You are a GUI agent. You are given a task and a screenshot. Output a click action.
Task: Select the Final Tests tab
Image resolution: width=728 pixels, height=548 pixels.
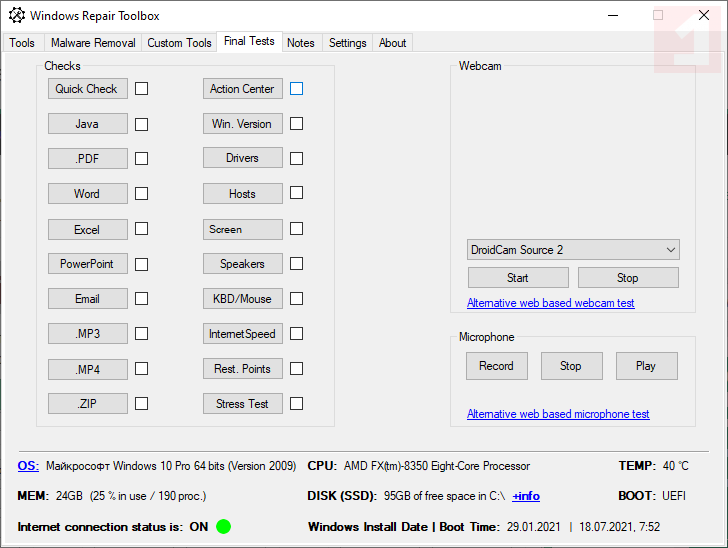[249, 41]
